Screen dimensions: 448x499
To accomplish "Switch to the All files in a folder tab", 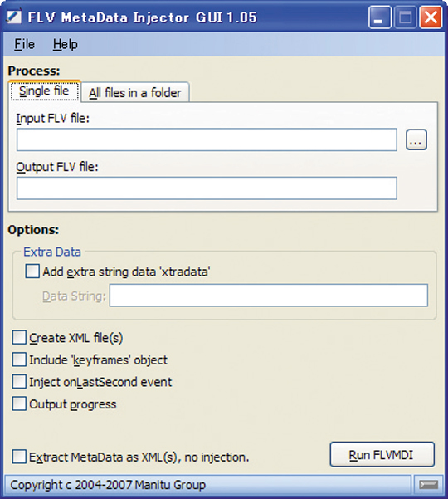I will [135, 93].
